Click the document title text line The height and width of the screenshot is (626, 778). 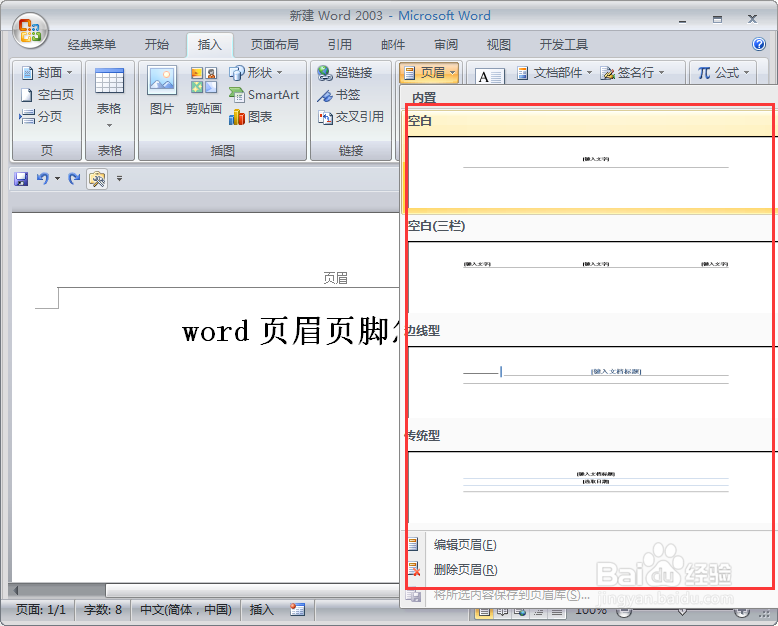(290, 331)
